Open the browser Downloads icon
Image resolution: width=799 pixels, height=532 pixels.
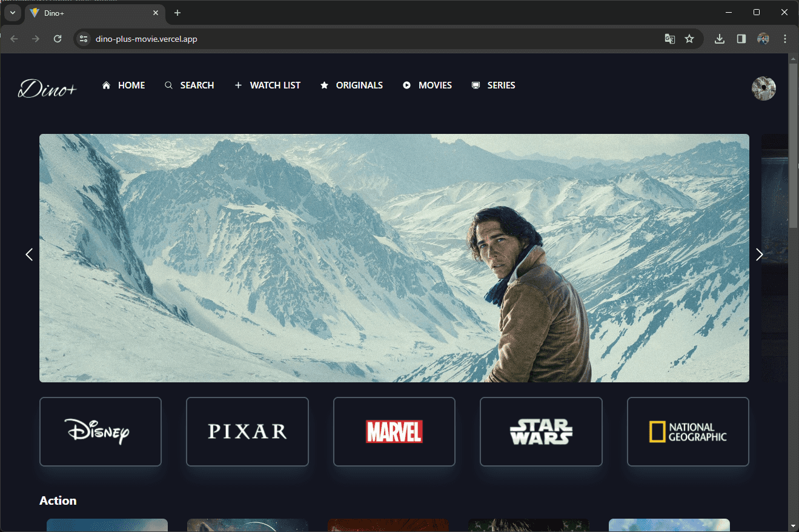(x=720, y=39)
